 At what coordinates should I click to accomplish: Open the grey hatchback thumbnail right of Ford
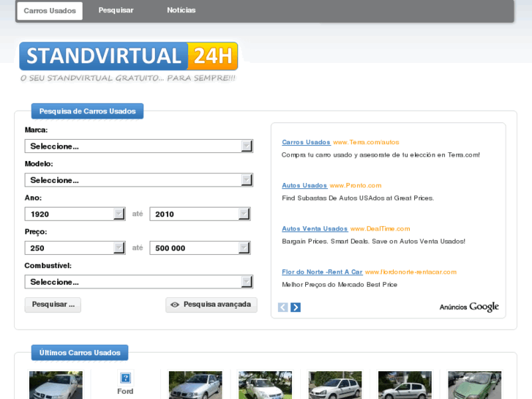pyautogui.click(x=195, y=385)
